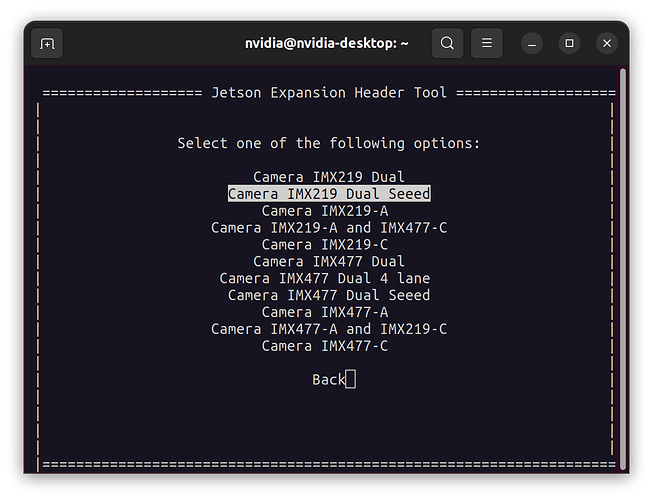The height and width of the screenshot is (500, 652).
Task: Click the terminal vertical scrollbar
Action: [x=622, y=268]
